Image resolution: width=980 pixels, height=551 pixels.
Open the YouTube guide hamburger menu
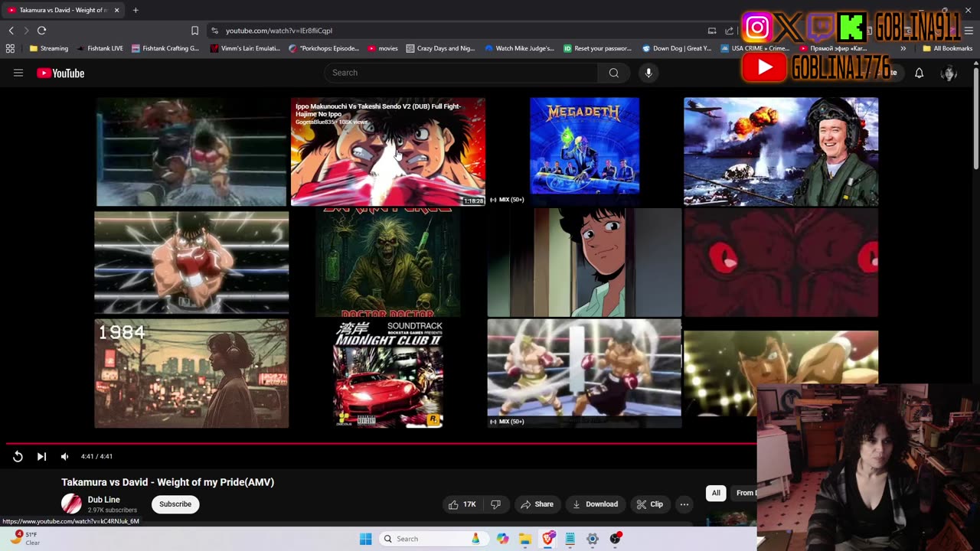click(18, 73)
